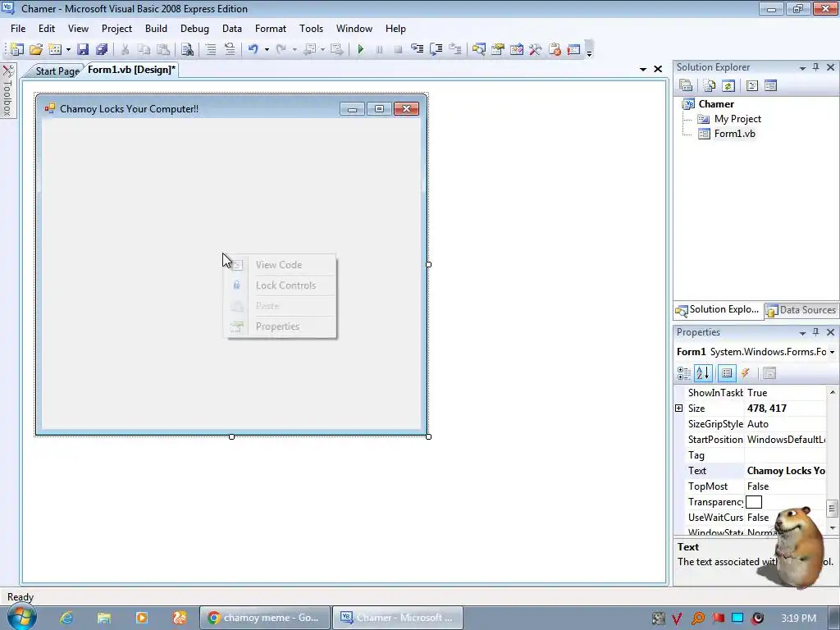Click the Save All toolbar icon
The height and width of the screenshot is (630, 840).
click(x=102, y=49)
